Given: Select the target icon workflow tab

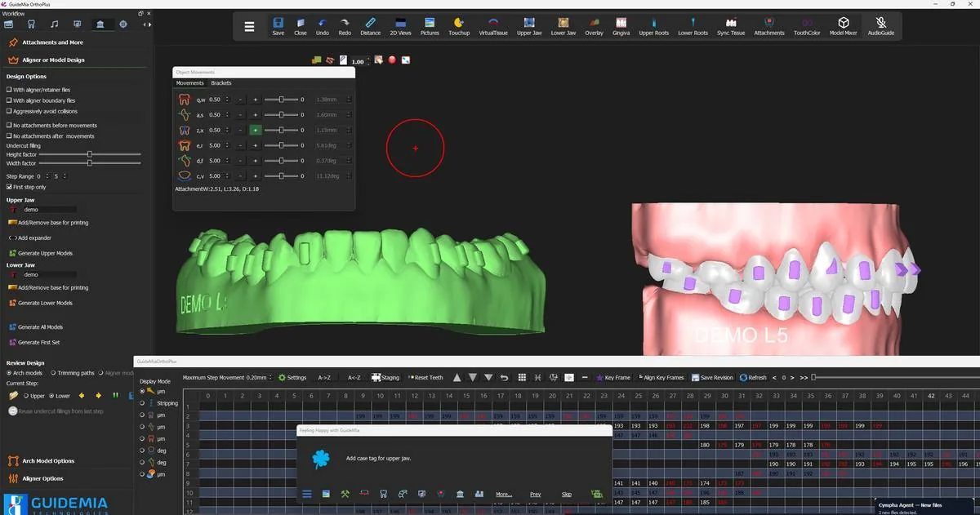Looking at the screenshot, I should pyautogui.click(x=123, y=24).
